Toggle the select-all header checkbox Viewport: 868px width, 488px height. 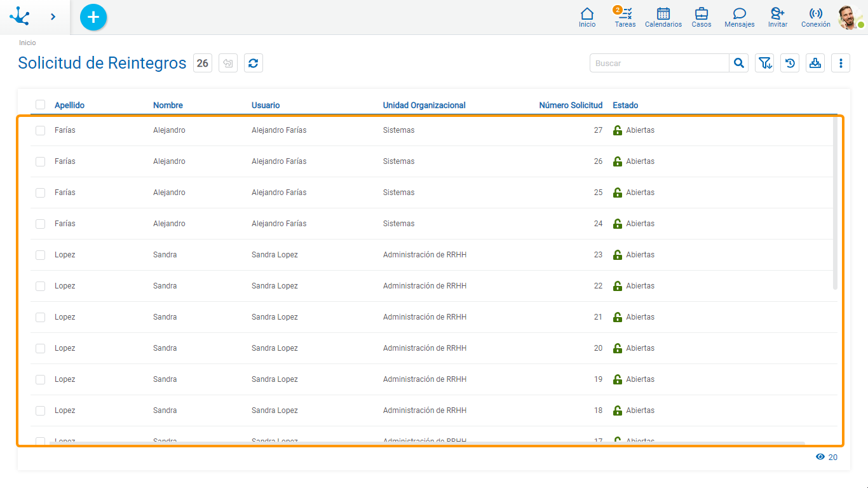(41, 105)
